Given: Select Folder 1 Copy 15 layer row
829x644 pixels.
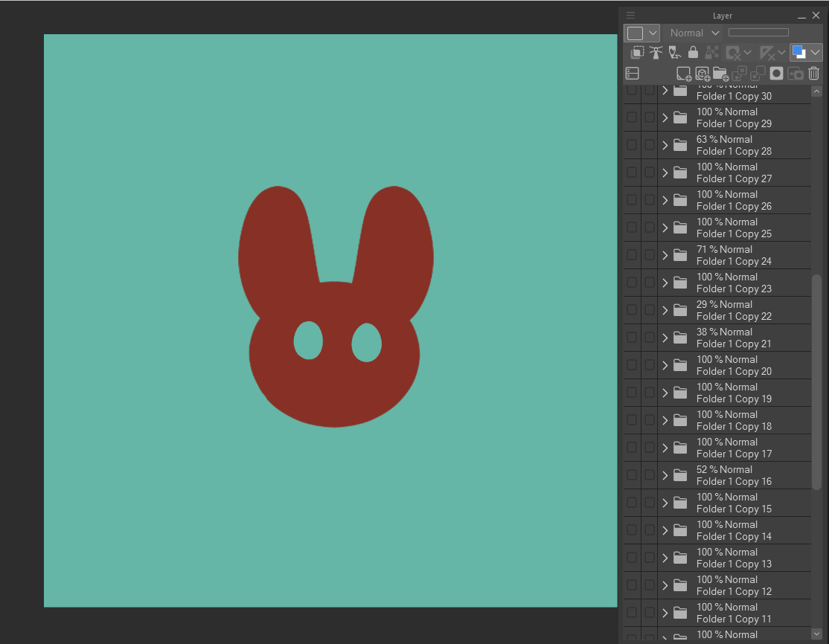Looking at the screenshot, I should pyautogui.click(x=717, y=502).
